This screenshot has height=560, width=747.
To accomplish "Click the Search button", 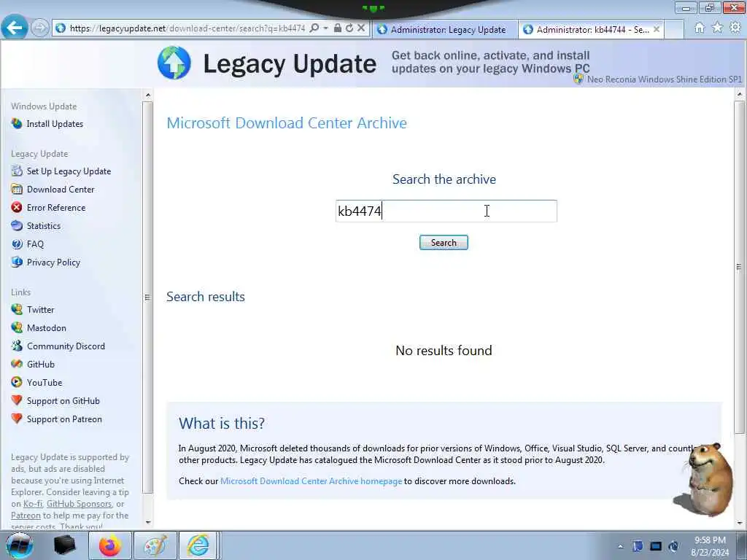I will [444, 242].
